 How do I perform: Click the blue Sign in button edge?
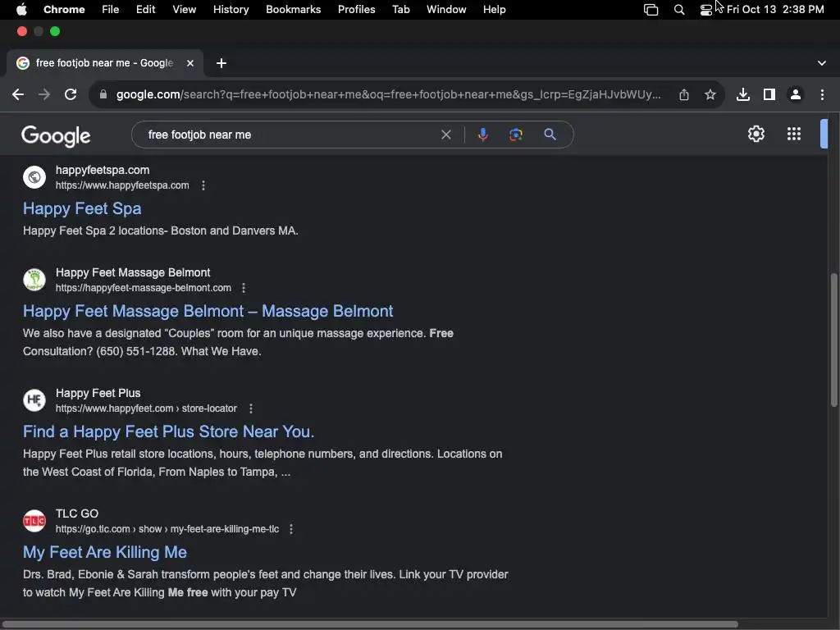[x=824, y=134]
